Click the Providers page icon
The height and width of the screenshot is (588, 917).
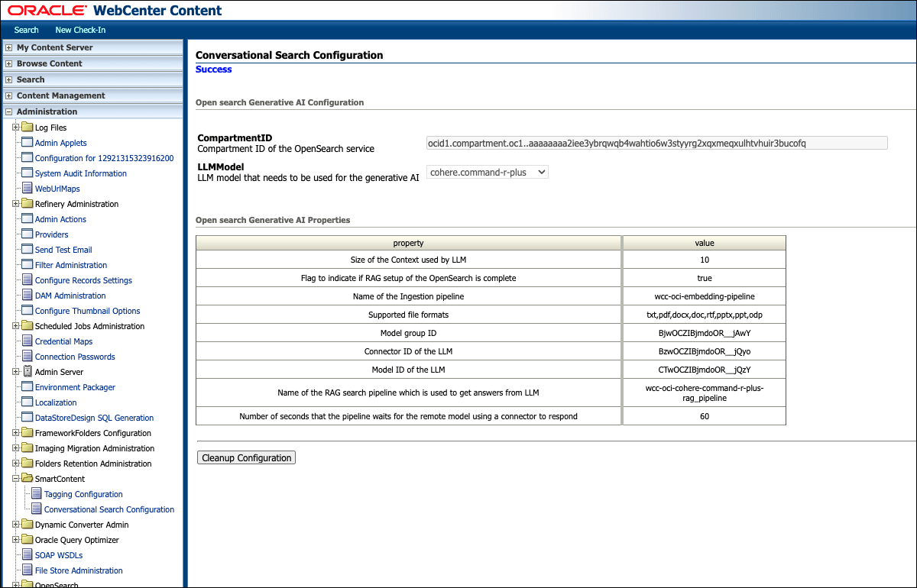[28, 234]
